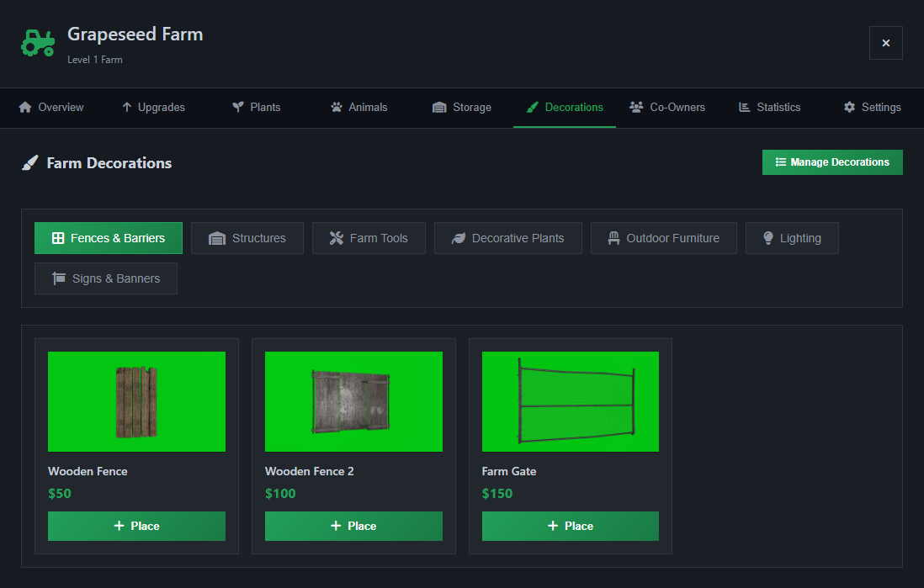Click the green tractor farm icon

pyautogui.click(x=38, y=43)
